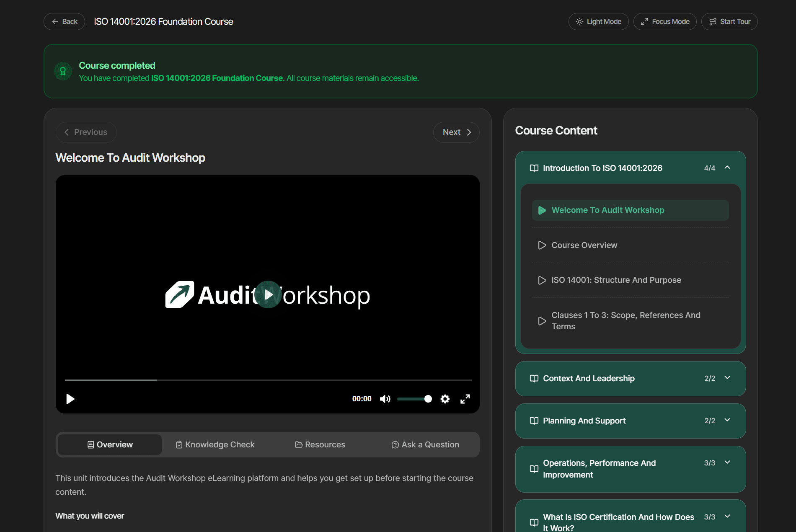Click the book icon beside Context And Leadership
The width and height of the screenshot is (796, 532).
pos(534,379)
